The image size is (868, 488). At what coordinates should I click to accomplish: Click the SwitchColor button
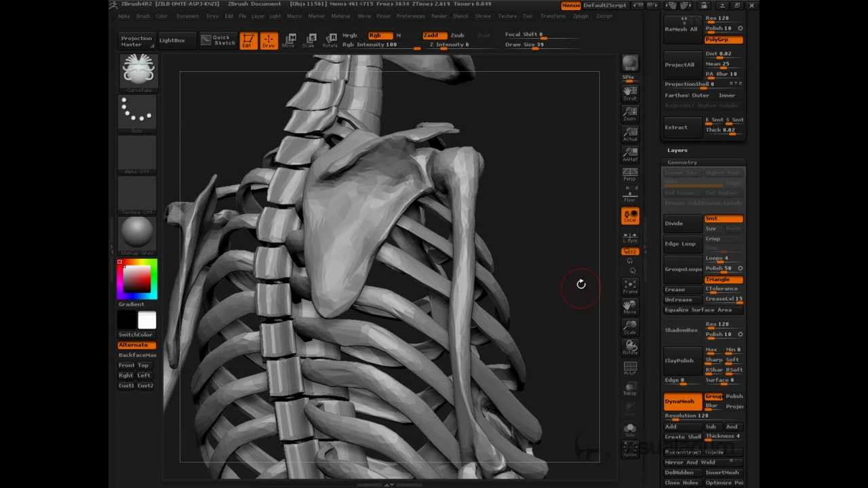click(137, 335)
